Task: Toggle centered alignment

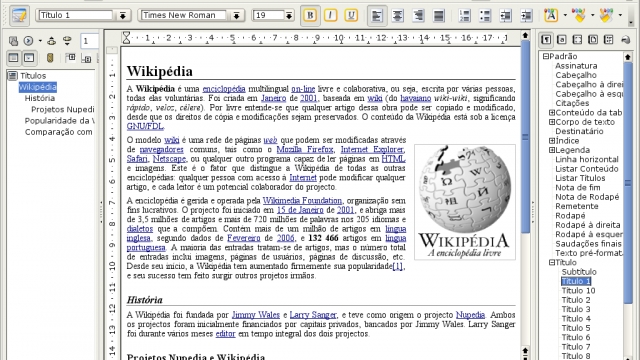Action: point(398,16)
